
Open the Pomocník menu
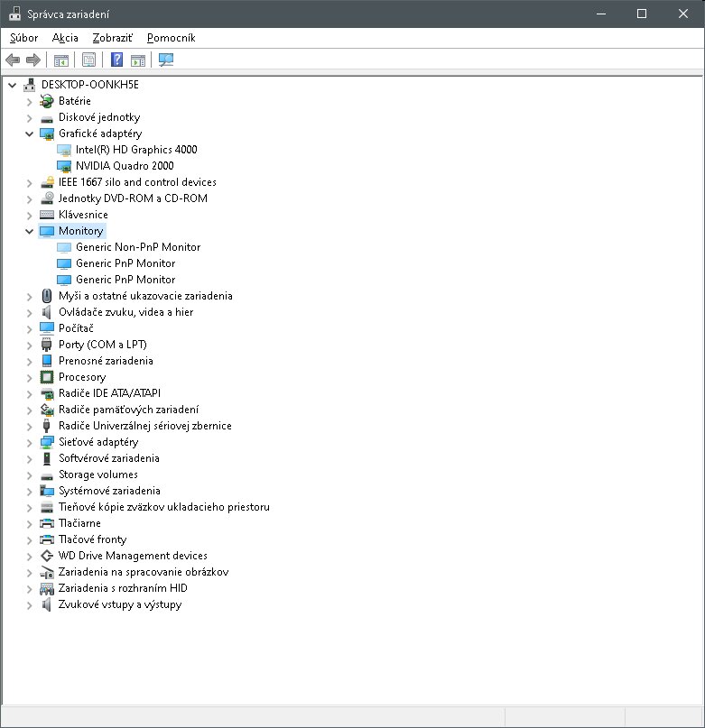tap(171, 38)
